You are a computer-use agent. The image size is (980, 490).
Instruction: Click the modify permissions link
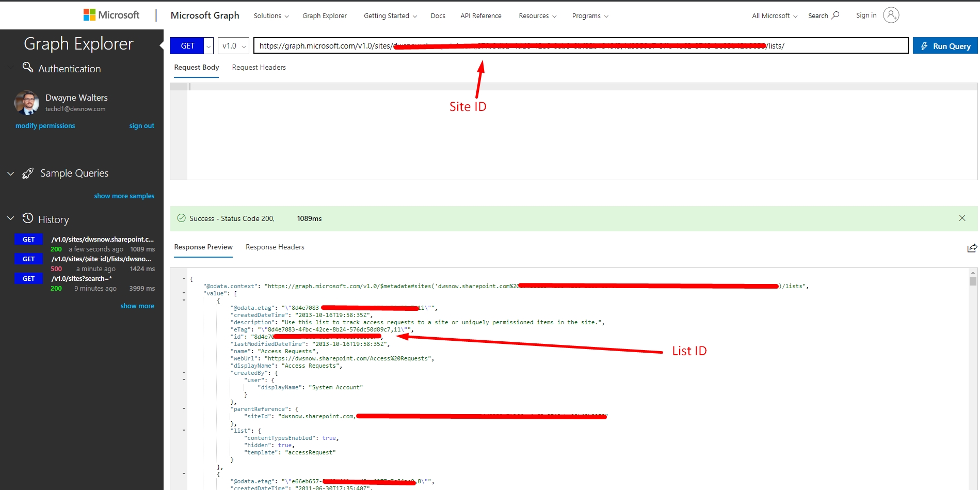click(x=45, y=126)
